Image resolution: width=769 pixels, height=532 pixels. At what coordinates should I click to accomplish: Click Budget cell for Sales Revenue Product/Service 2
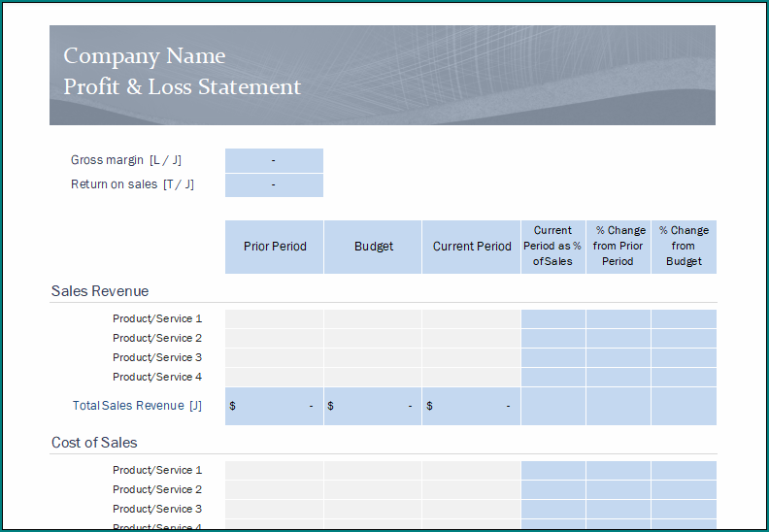[x=373, y=338]
